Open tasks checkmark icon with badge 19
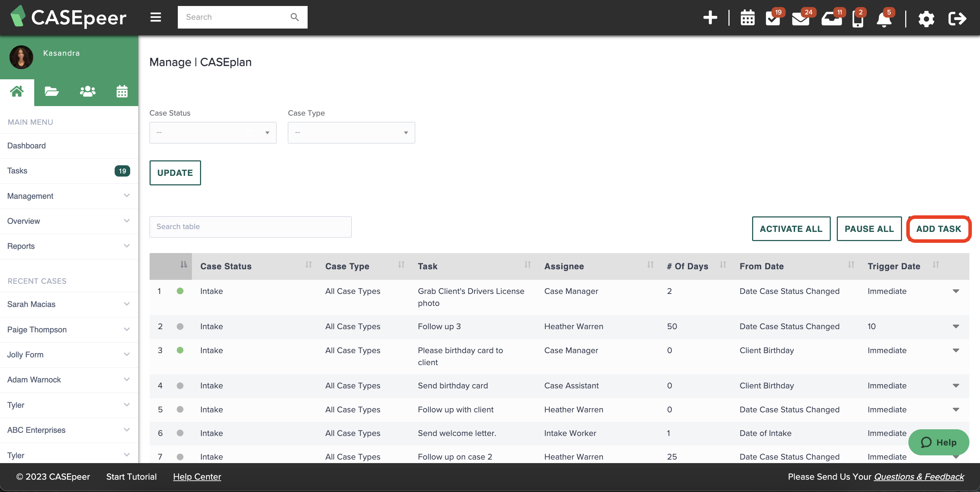 click(x=773, y=18)
